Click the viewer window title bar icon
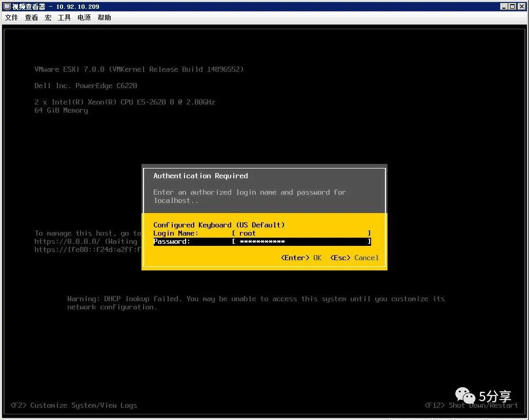 [x=7, y=7]
